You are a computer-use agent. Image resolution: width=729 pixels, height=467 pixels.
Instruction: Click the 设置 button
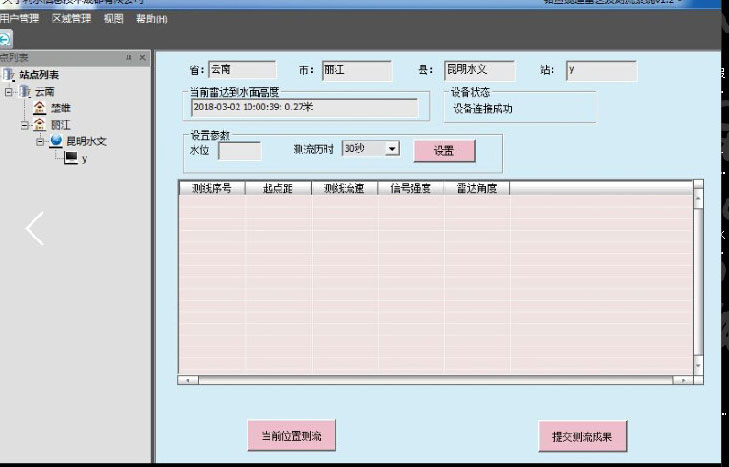(x=444, y=151)
